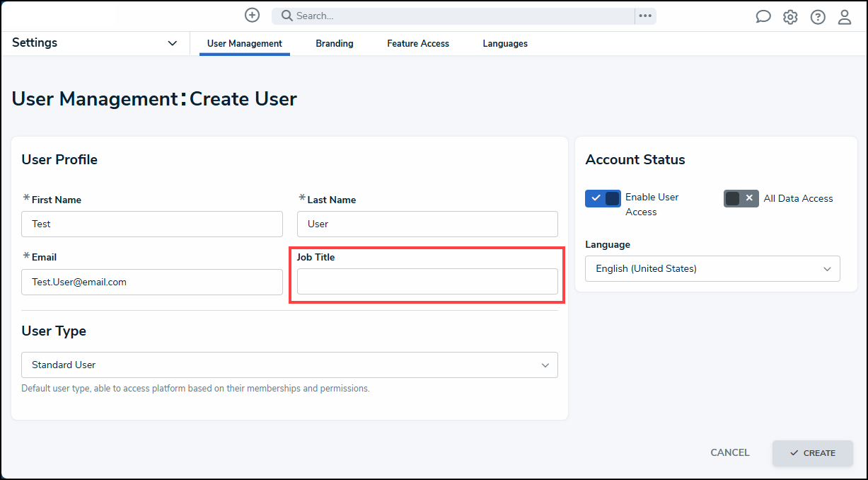Focus the Last Name field
This screenshot has height=480, width=868.
[x=427, y=224]
